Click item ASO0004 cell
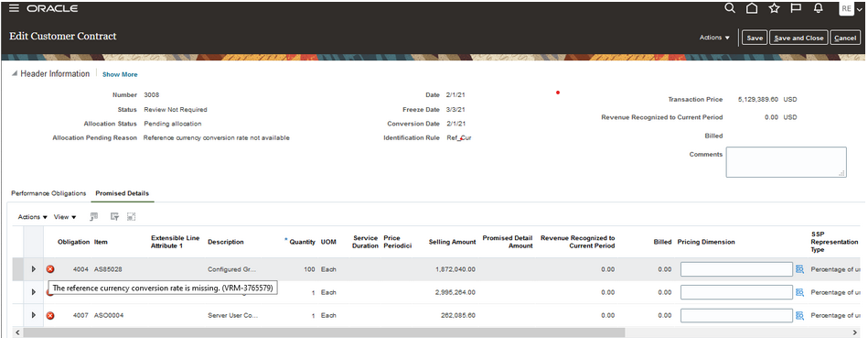Screen dimensions: 868x338 (x=108, y=315)
